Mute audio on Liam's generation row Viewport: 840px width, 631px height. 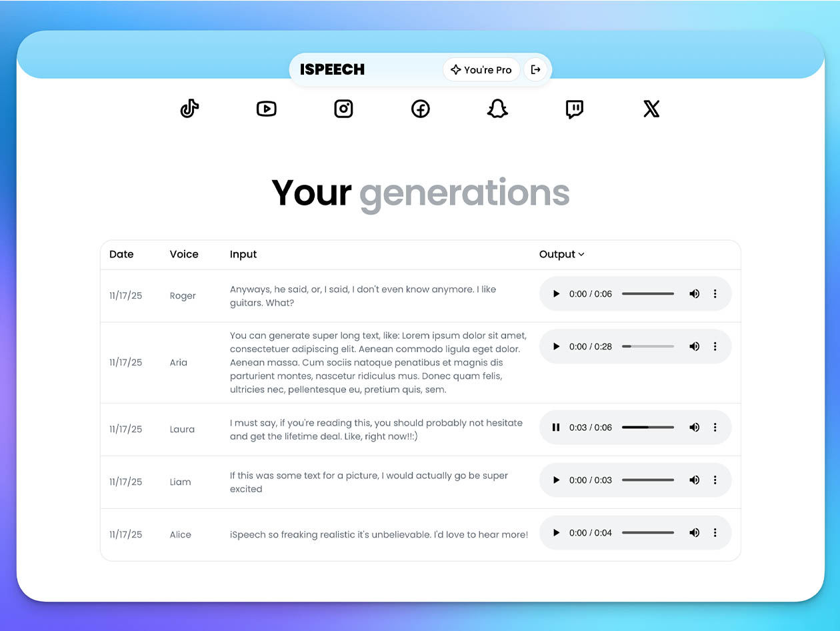[694, 480]
